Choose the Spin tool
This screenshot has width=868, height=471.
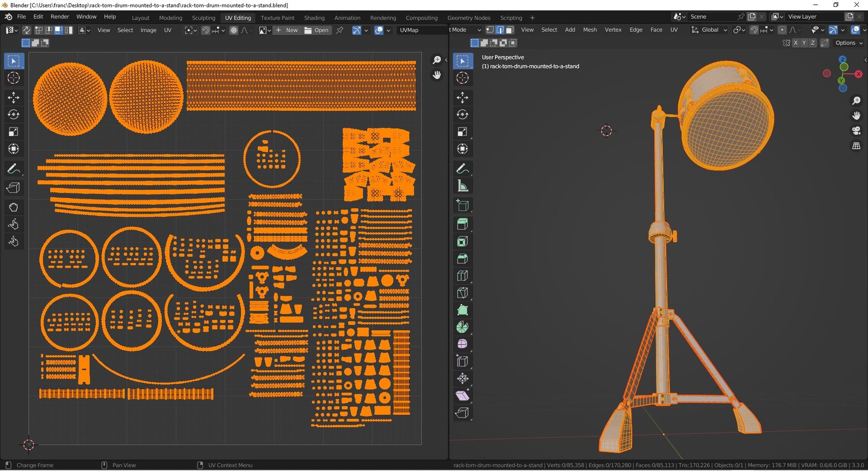point(462,327)
